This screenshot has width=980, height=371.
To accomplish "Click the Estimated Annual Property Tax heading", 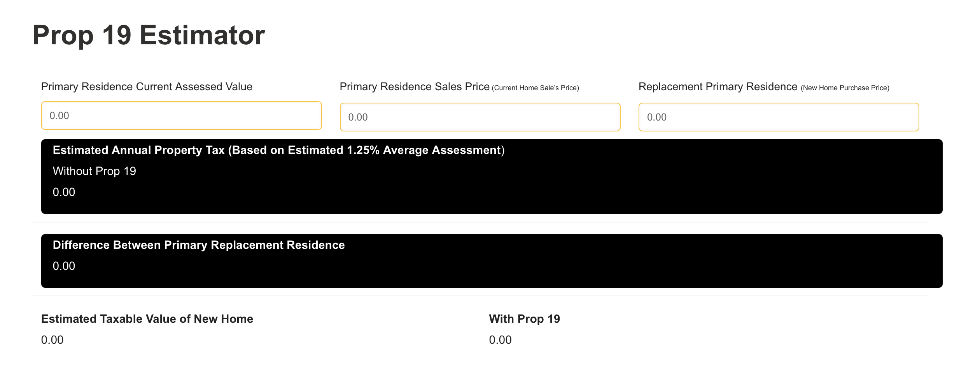I will (278, 150).
